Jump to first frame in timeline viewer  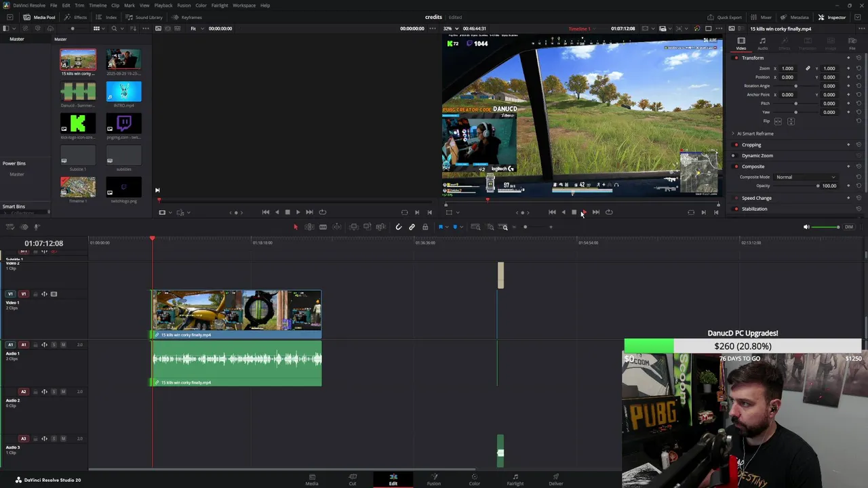pos(552,212)
